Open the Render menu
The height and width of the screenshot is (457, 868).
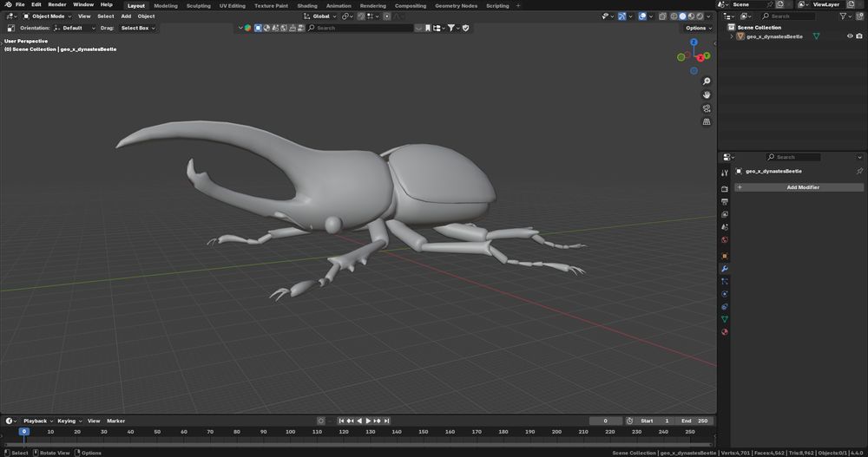pos(56,4)
